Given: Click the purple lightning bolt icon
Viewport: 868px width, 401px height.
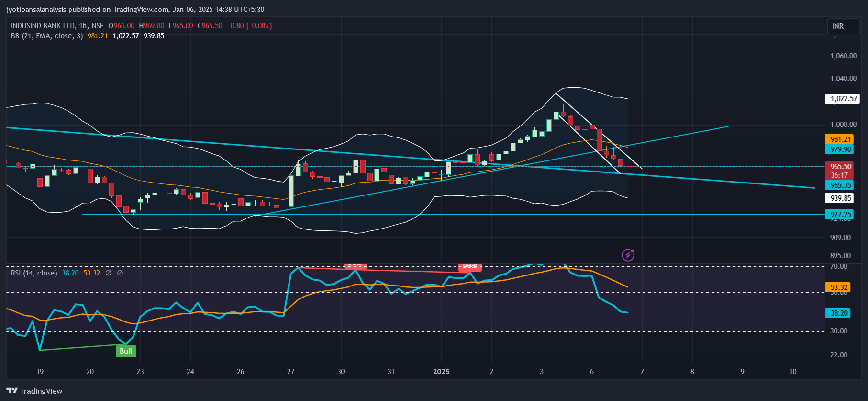Looking at the screenshot, I should (x=628, y=255).
